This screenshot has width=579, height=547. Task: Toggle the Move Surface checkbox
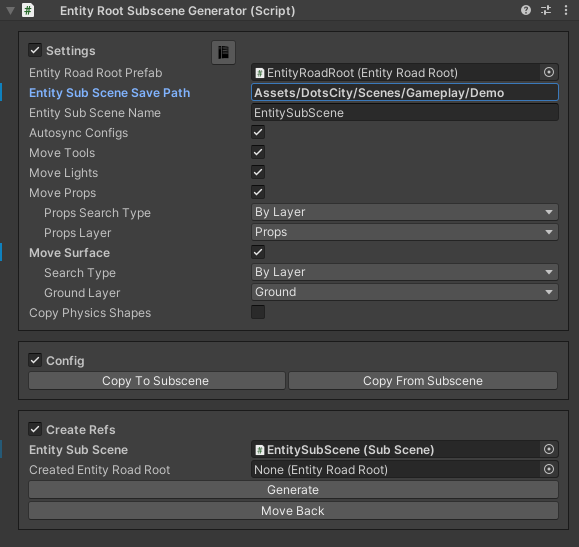(258, 252)
